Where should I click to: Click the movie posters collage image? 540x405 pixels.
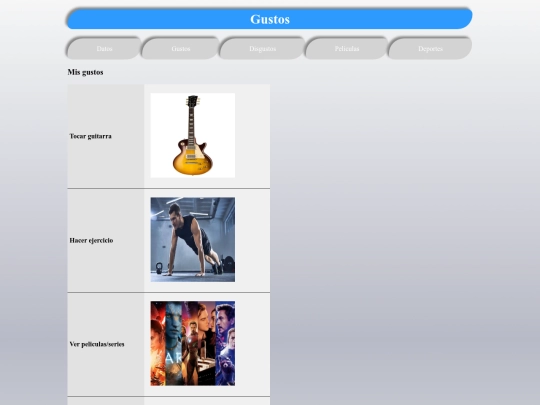pyautogui.click(x=193, y=343)
